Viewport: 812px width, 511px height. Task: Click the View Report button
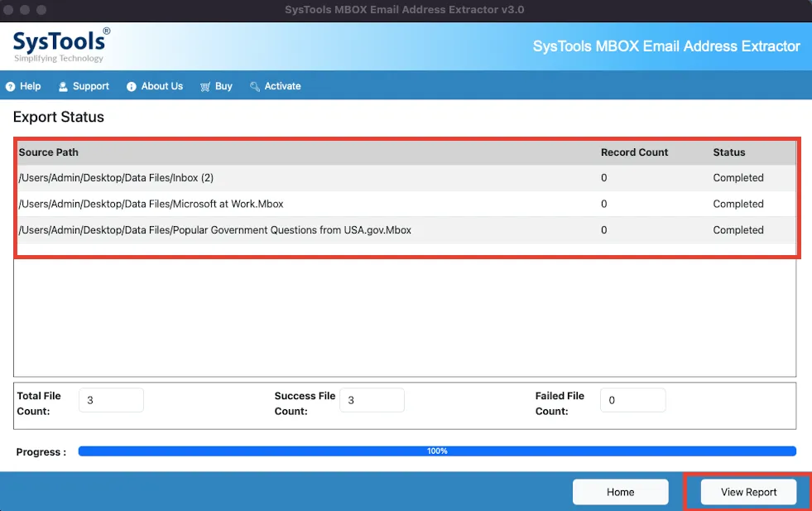pyautogui.click(x=748, y=492)
